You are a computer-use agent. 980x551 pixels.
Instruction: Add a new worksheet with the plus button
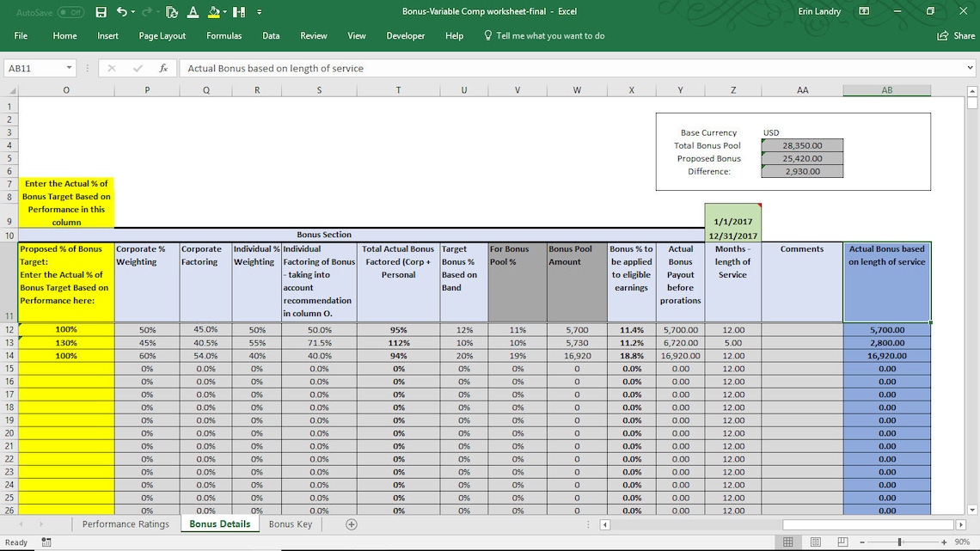350,523
